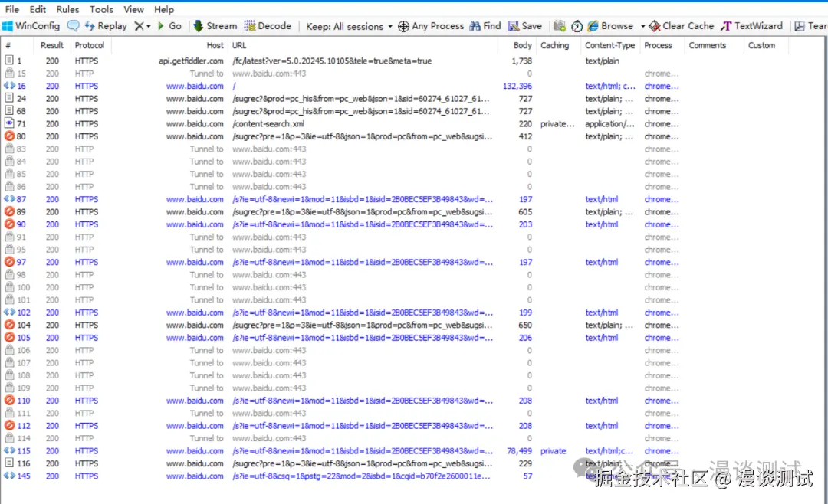Image resolution: width=828 pixels, height=504 pixels.
Task: Click the lock icon of tunnel session 83
Action: [9, 149]
